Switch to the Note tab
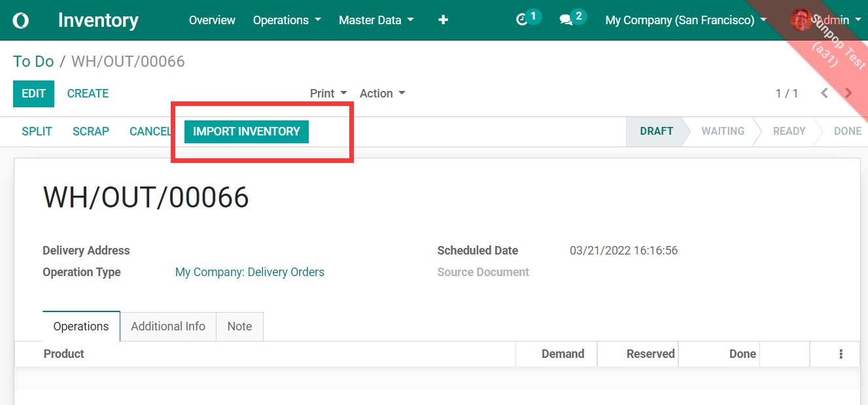Image resolution: width=868 pixels, height=405 pixels. tap(239, 326)
